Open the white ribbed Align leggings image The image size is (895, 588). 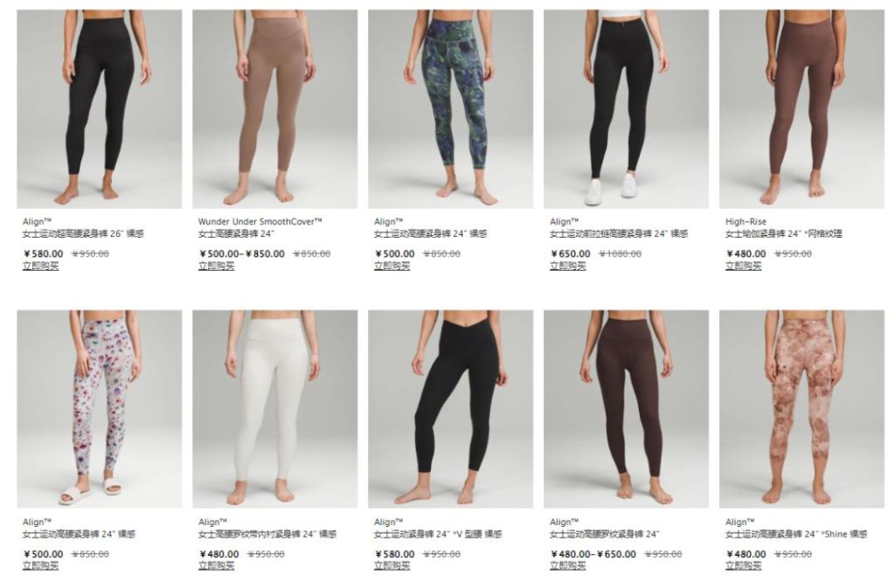coord(275,409)
